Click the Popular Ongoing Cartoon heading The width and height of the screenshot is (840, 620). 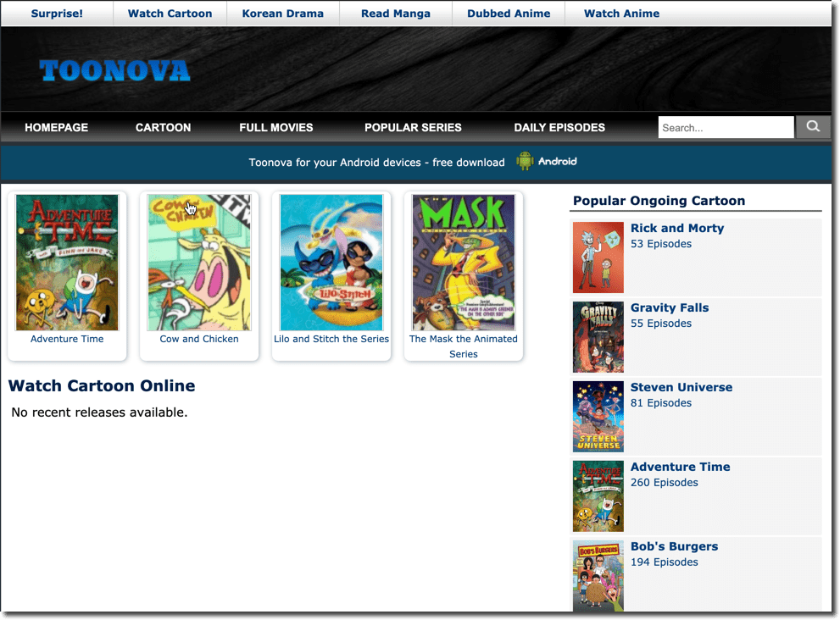(659, 201)
